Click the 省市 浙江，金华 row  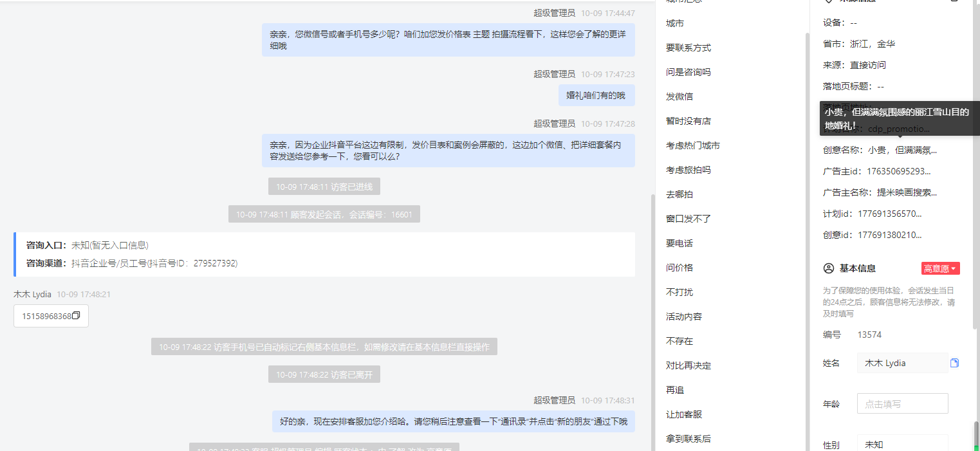click(859, 44)
